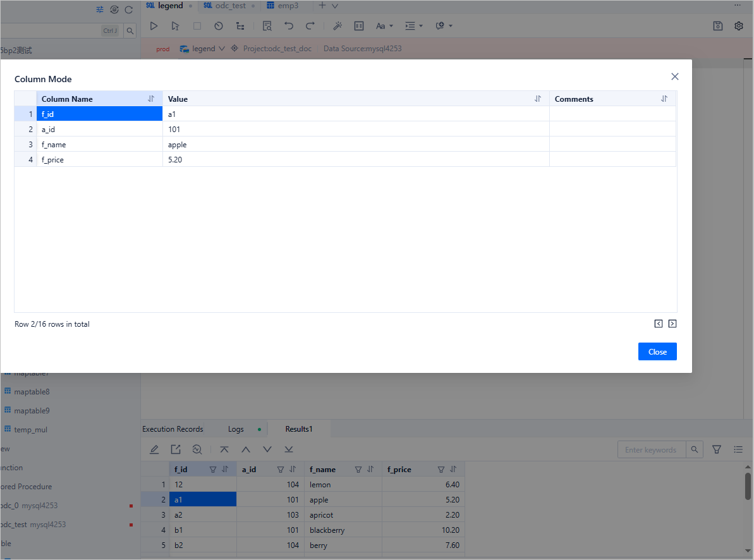Click the Enter keywords search field
Viewport: 754px width, 560px height.
651,449
